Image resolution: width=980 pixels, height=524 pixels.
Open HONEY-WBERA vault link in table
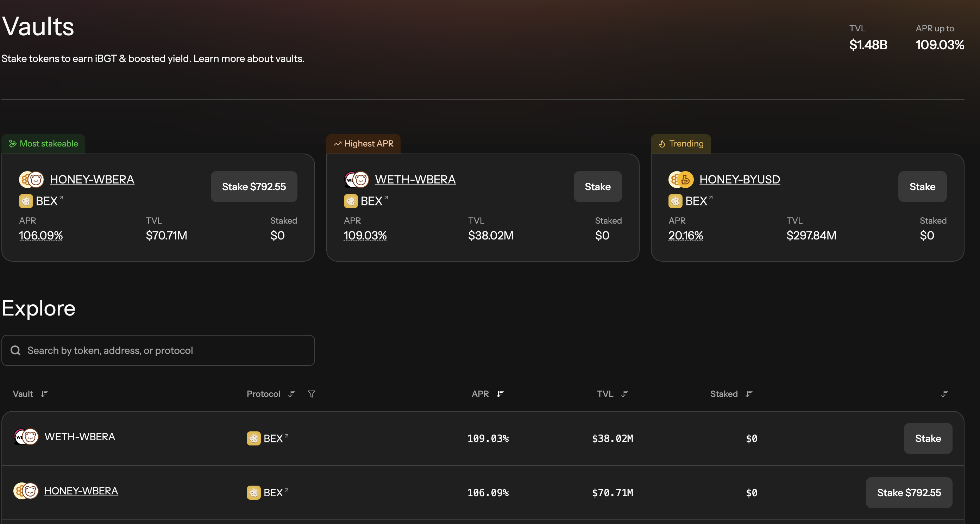(x=81, y=491)
